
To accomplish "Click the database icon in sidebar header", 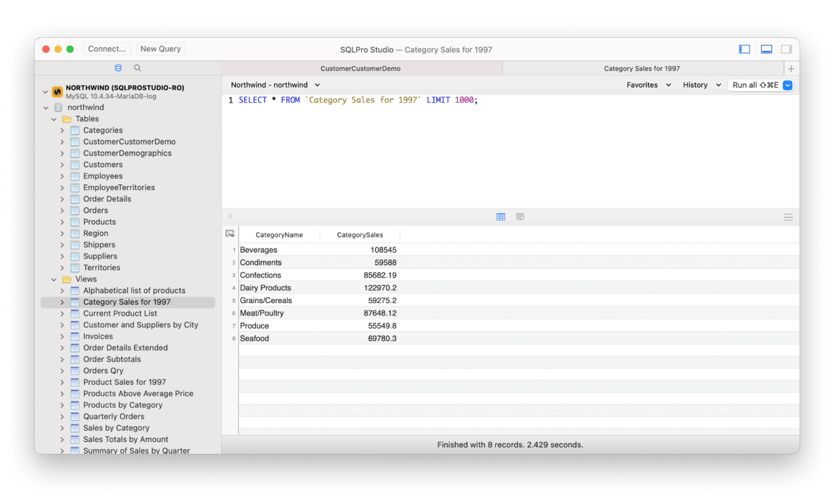I will (x=118, y=68).
